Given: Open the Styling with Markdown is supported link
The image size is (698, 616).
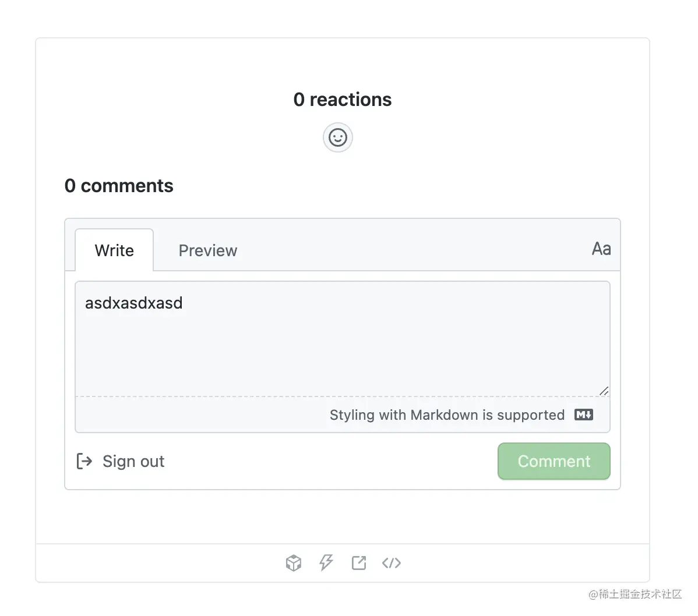Looking at the screenshot, I should (447, 415).
